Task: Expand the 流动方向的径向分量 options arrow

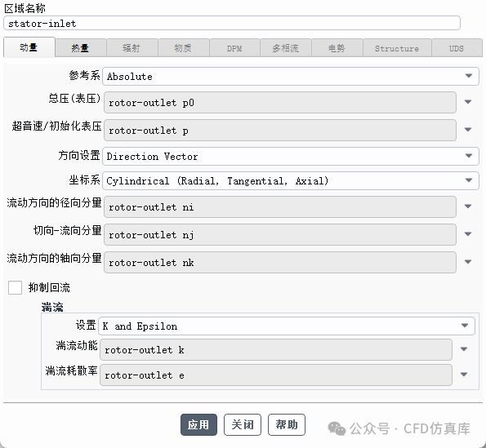Action: click(x=468, y=206)
